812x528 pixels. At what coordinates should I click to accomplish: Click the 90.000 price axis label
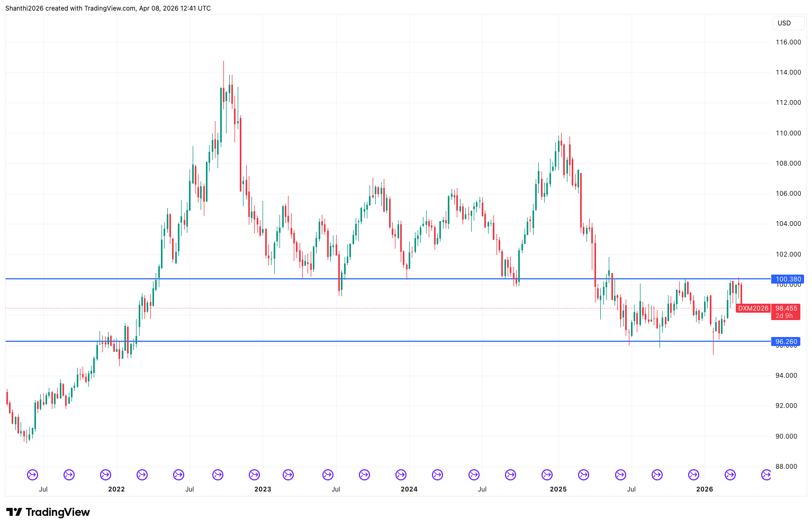(x=786, y=436)
